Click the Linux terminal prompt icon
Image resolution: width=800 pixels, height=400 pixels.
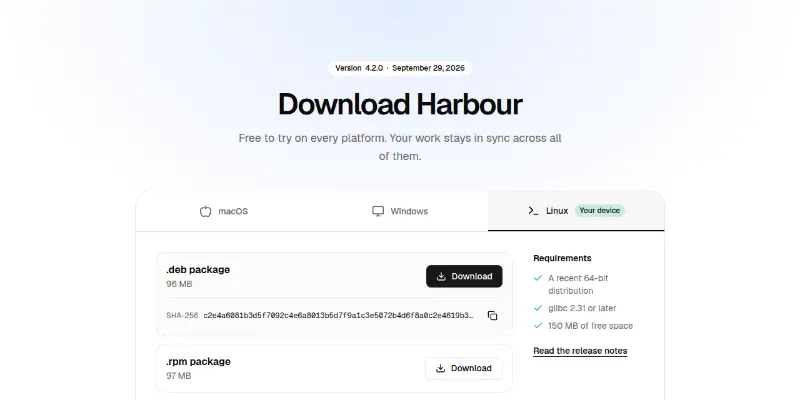pos(533,211)
